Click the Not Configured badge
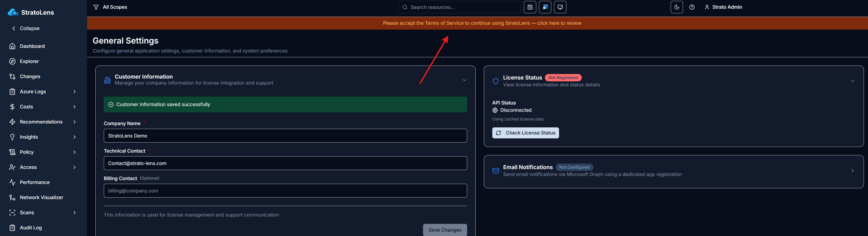Viewport: 868px width, 236px height. pos(574,167)
